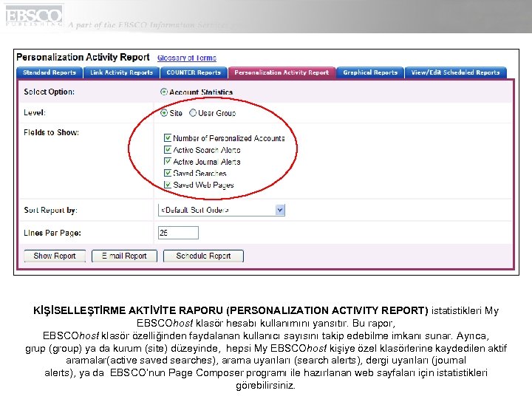Click the E-mail Report button
Viewport: 532px width, 399px height.
(x=124, y=256)
